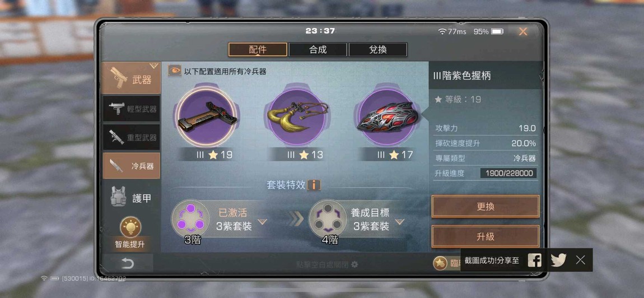This screenshot has height=298, width=644.
Task: Select the 冷兵器 melee weapons category
Action: [132, 166]
